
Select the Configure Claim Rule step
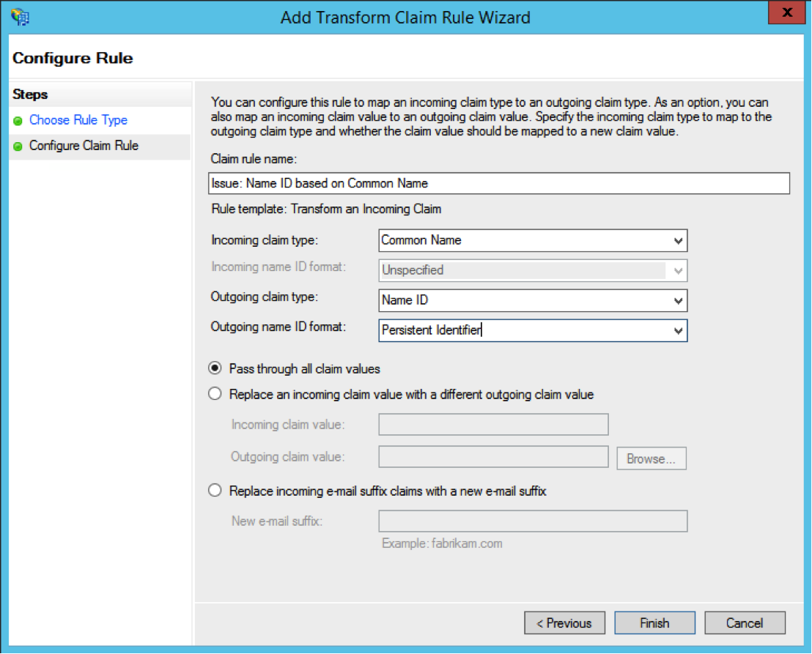(84, 146)
